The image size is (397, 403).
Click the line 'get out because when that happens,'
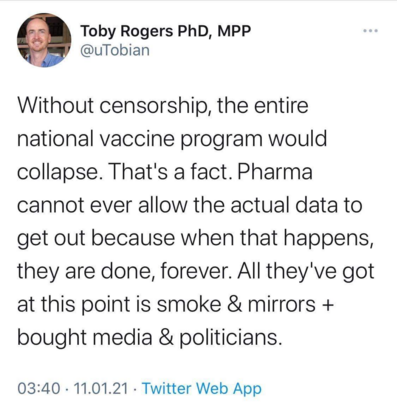[195, 239]
